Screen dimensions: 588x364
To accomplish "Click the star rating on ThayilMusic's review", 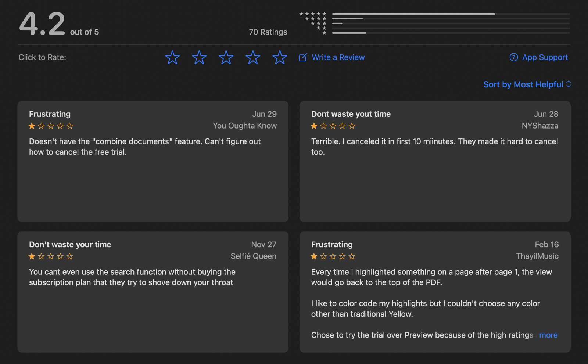I will 333,256.
